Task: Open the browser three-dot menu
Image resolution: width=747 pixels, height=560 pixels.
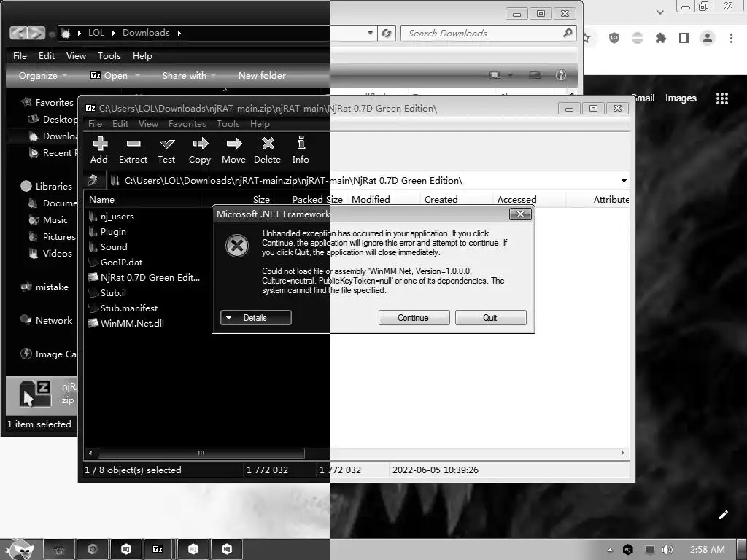Action: (x=731, y=38)
